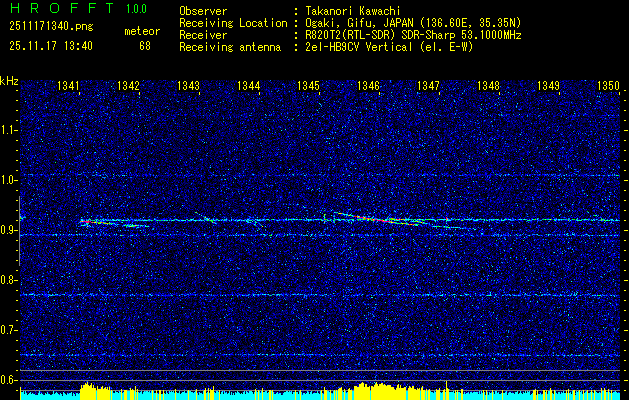
Task: Click the 1.0 frequency axis label
Action: 9,181
